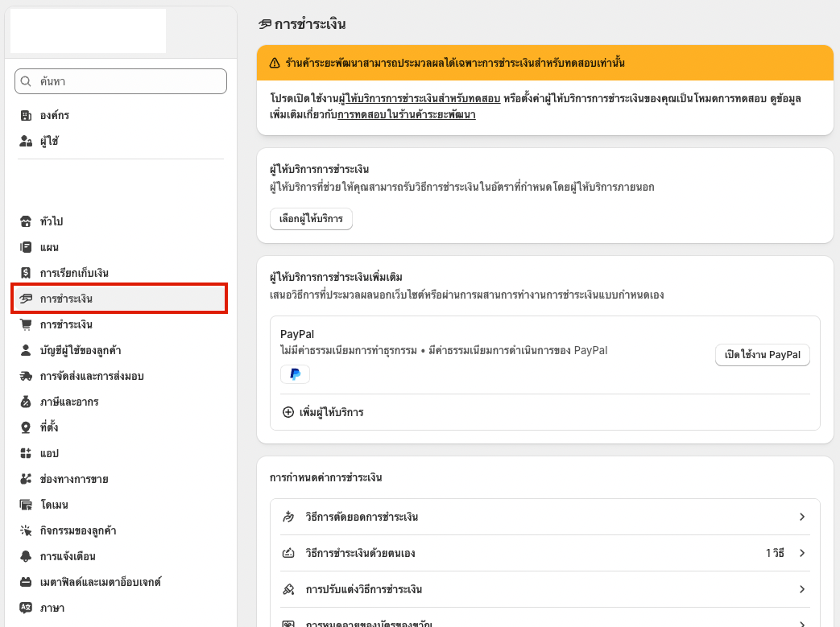The height and width of the screenshot is (627, 840).
Task: Open ผู้ใช้ via its people icon
Action: (26, 141)
